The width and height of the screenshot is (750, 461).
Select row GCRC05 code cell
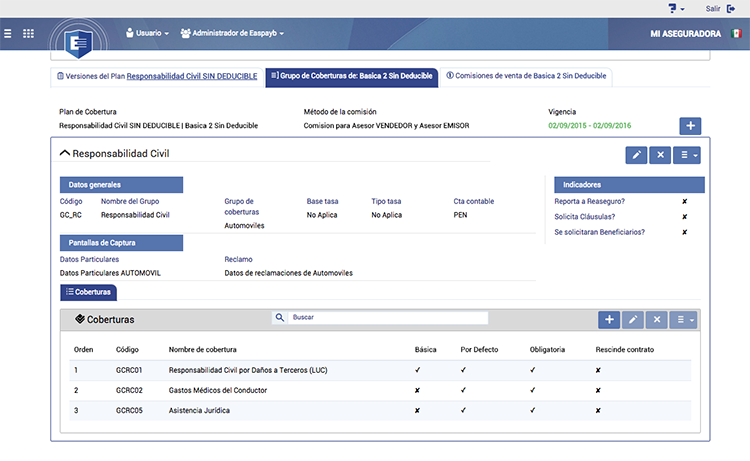pos(129,410)
